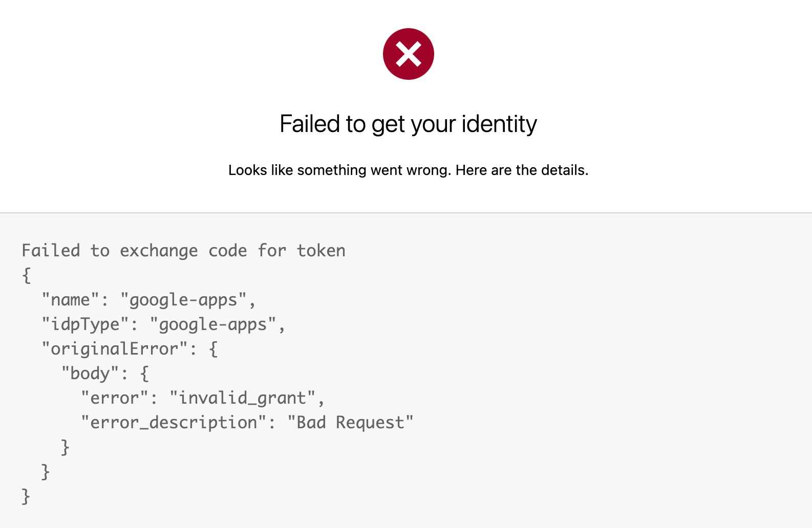Click the 'Looks like something went wrong' message
Screen dimensions: 812x528
408,170
